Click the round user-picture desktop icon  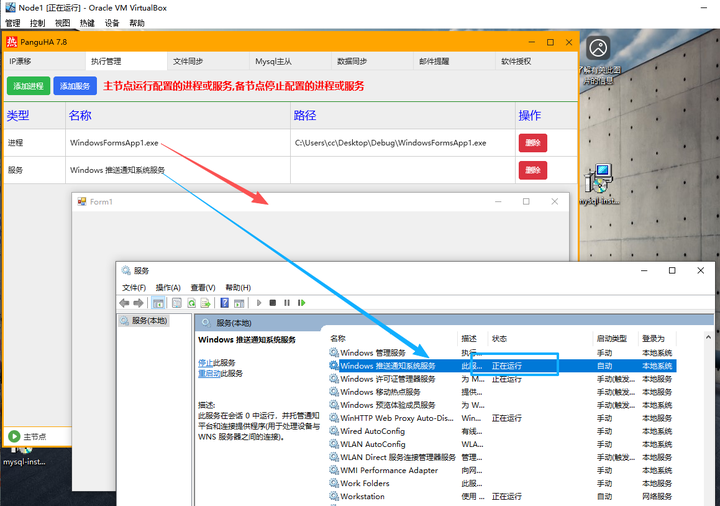pyautogui.click(x=598, y=48)
